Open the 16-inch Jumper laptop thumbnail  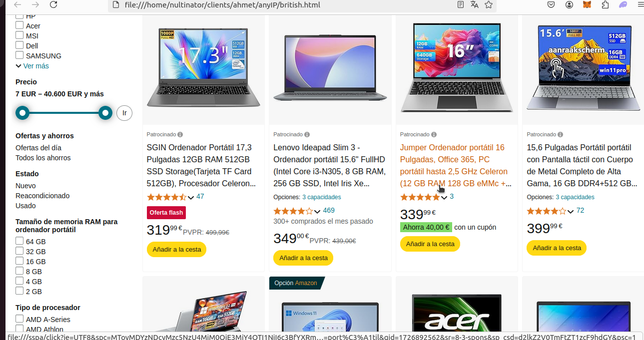[457, 69]
